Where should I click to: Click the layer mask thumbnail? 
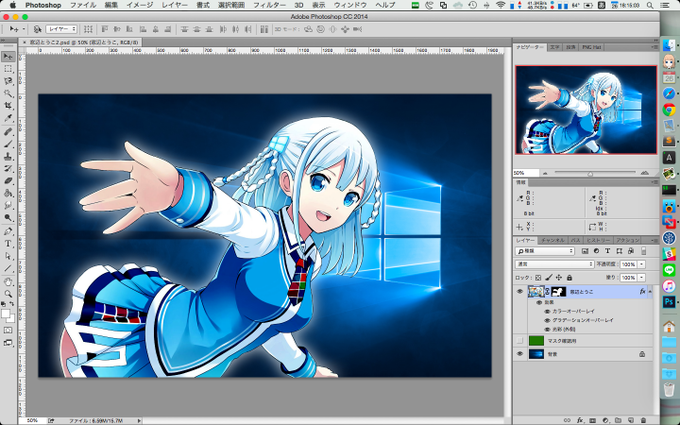click(x=558, y=291)
